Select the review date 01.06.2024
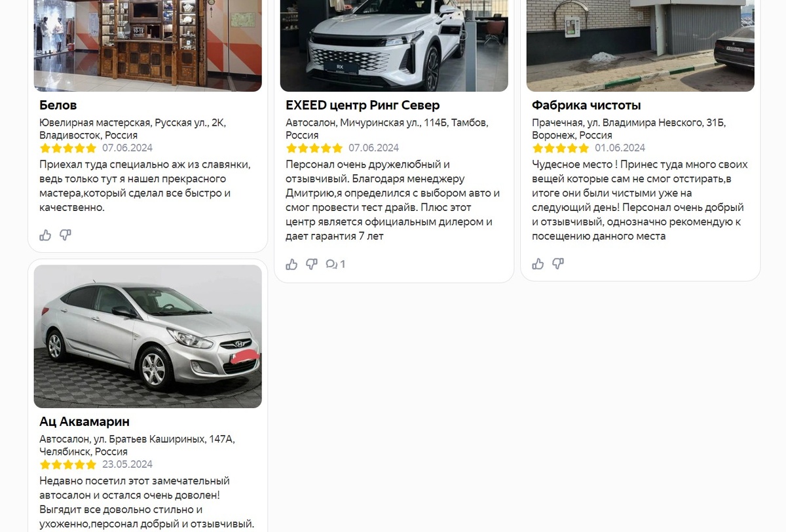This screenshot has height=532, width=786. 620,148
